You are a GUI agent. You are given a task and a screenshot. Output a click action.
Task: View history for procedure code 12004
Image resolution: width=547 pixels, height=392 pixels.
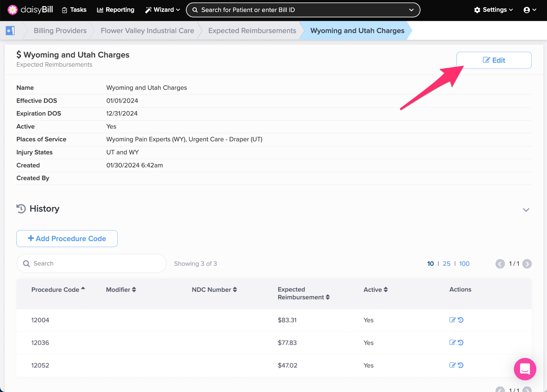pos(461,320)
